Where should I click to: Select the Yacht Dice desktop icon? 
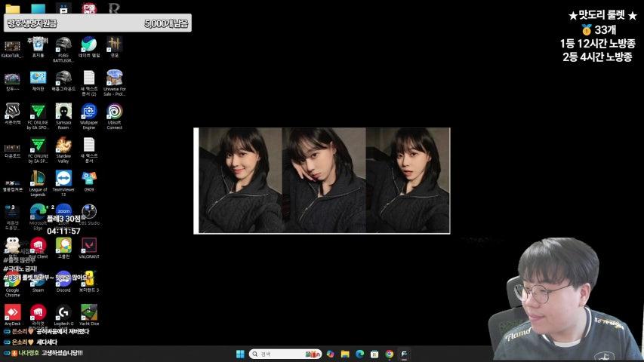pos(89,311)
